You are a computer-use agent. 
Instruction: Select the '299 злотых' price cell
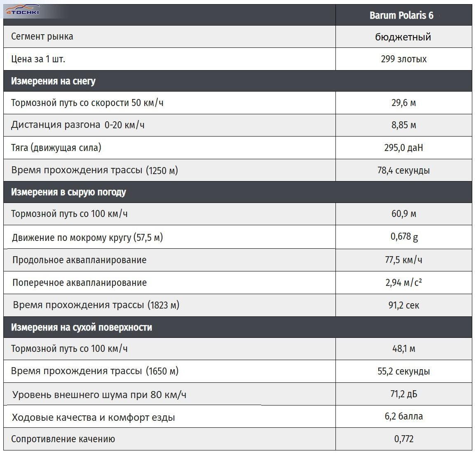click(x=403, y=59)
